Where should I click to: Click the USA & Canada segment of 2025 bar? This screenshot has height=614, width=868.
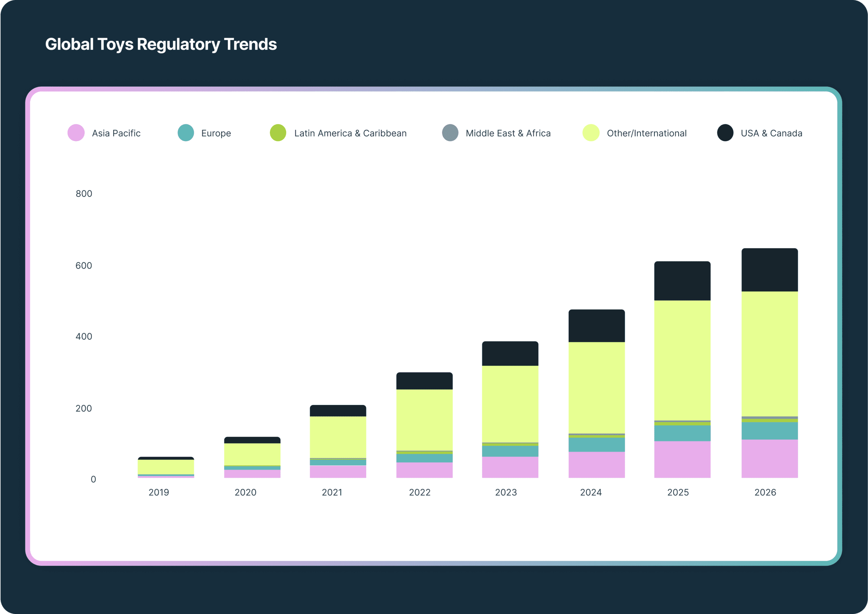coord(683,281)
